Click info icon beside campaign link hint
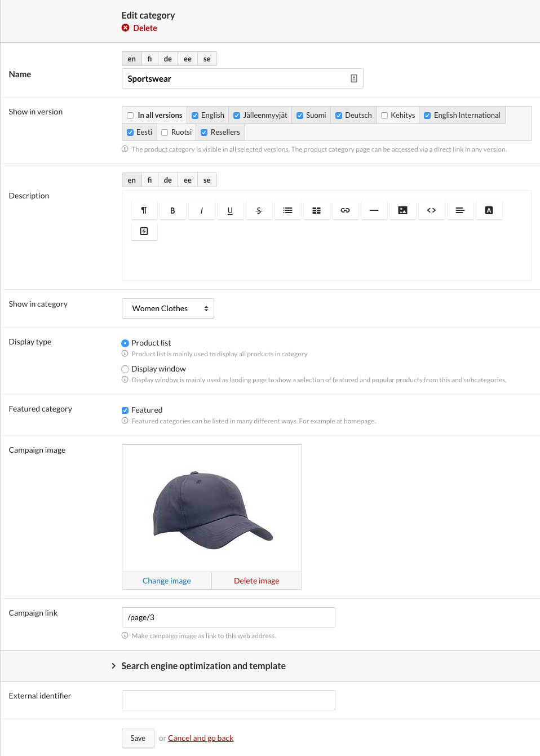Screen dimensions: 540x756 pyautogui.click(x=125, y=635)
